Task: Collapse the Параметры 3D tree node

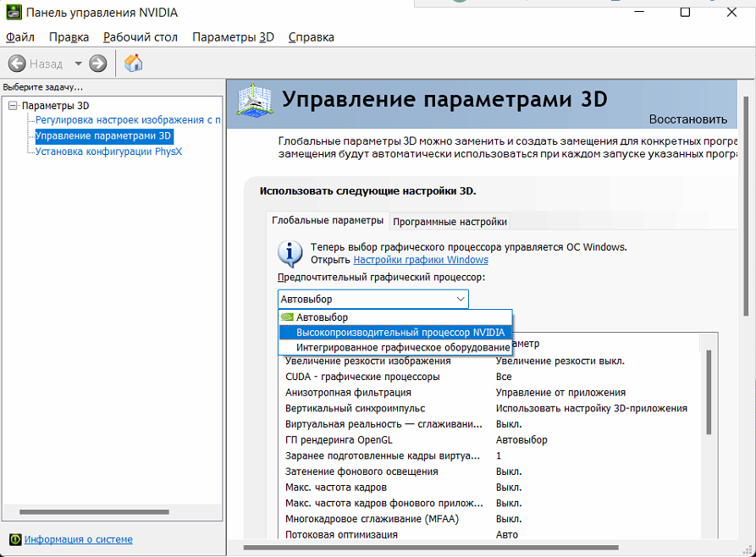Action: click(13, 106)
